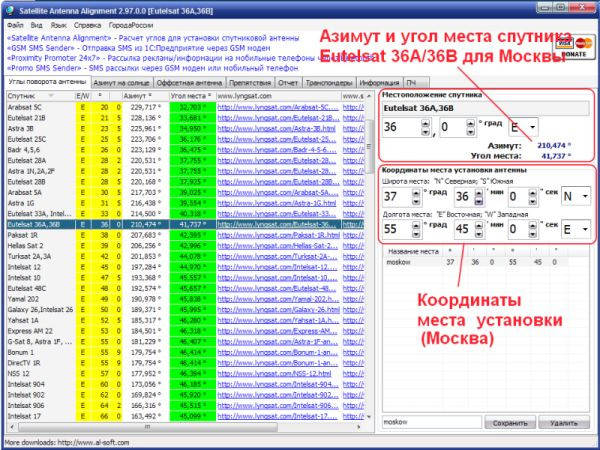This screenshot has height=450, width=600.
Task: Open the latitude N/S hemisphere dropdown
Action: (x=584, y=195)
